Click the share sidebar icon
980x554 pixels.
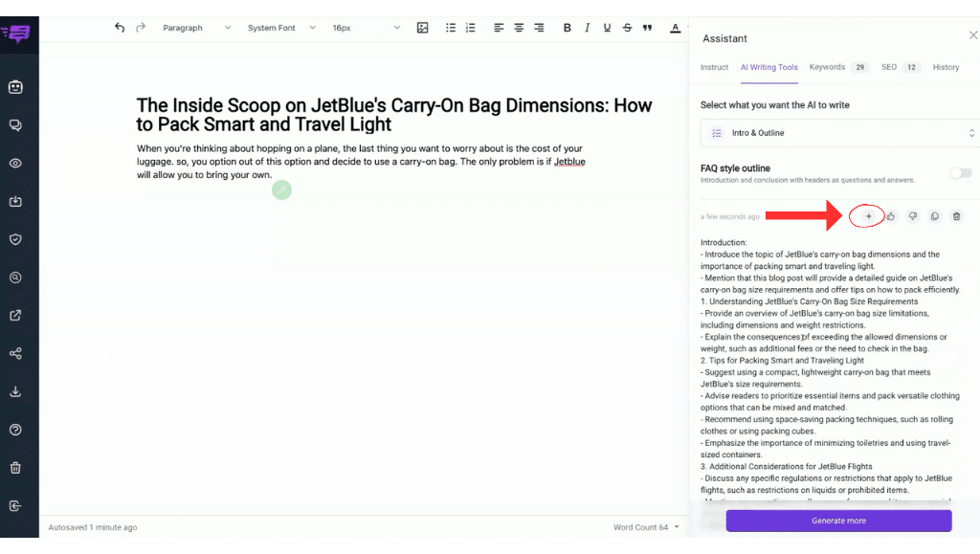point(15,353)
